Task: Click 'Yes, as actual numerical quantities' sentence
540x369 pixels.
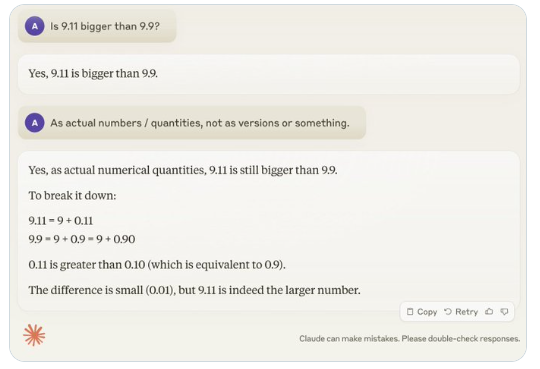Action: (x=183, y=170)
